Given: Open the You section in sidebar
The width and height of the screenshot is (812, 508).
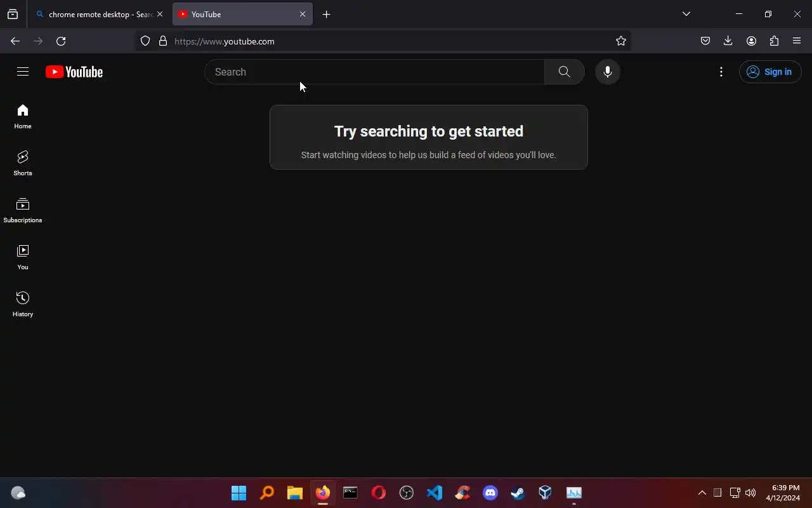Looking at the screenshot, I should coord(23,258).
